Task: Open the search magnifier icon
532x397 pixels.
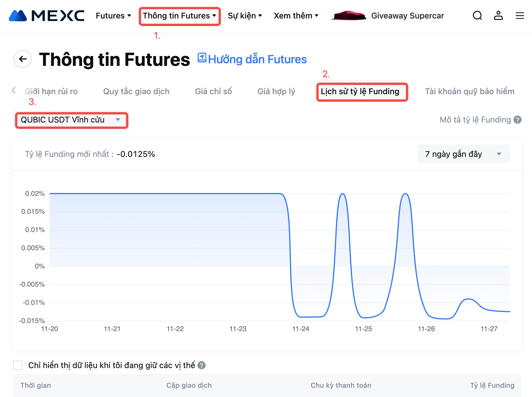Action: 477,16
